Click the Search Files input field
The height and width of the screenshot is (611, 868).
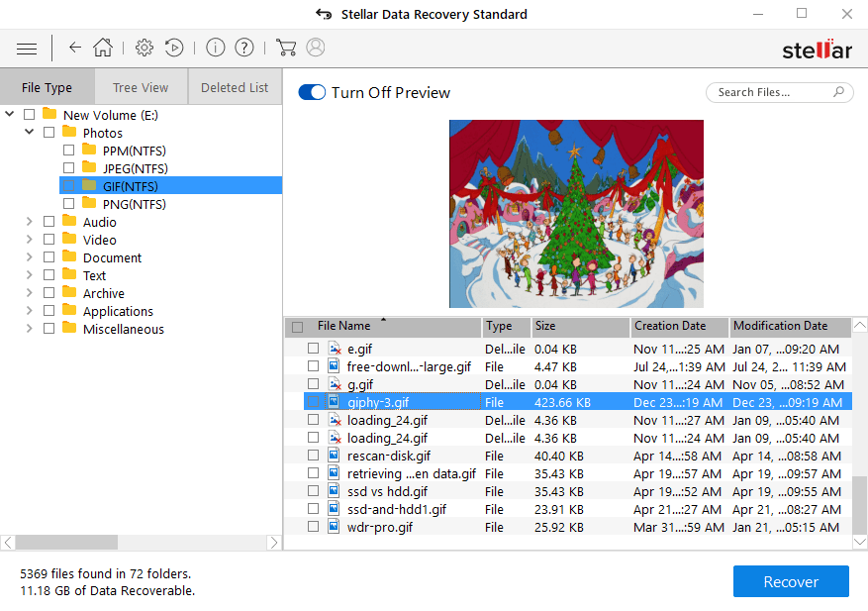click(770, 92)
